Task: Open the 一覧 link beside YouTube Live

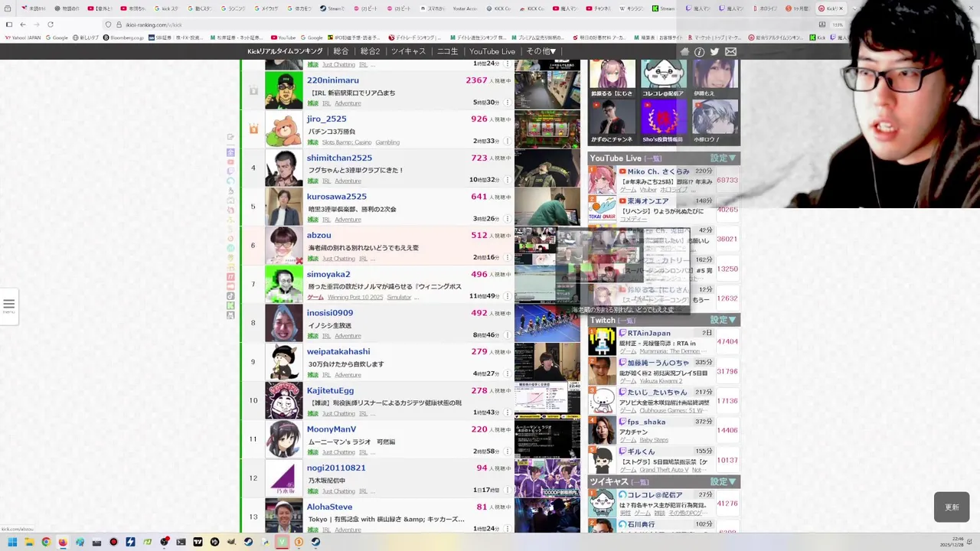Action: click(653, 158)
